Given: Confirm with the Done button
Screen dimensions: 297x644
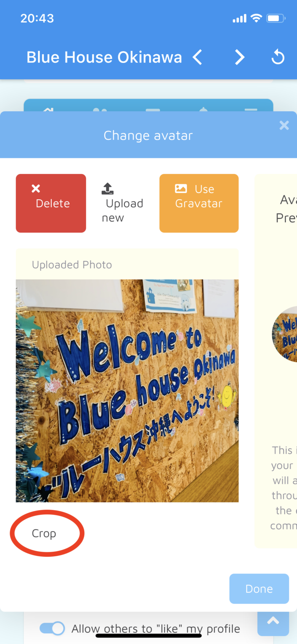Looking at the screenshot, I should [259, 589].
